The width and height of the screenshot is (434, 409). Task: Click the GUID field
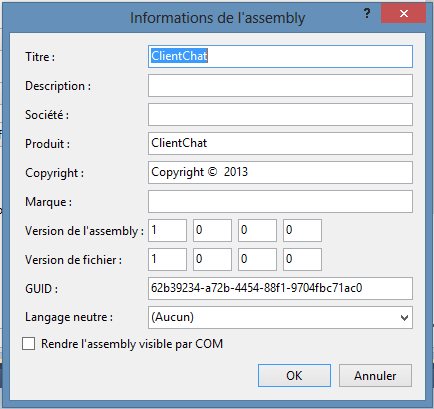click(280, 288)
